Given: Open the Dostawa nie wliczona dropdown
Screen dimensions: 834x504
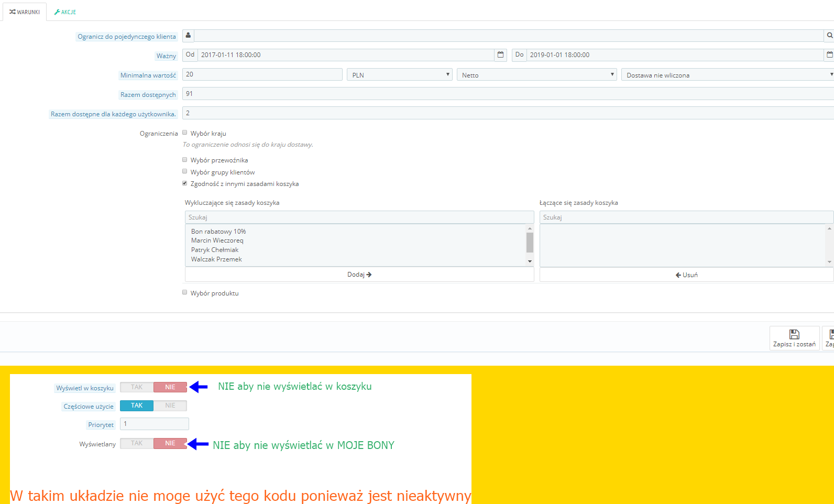Looking at the screenshot, I should [x=728, y=75].
